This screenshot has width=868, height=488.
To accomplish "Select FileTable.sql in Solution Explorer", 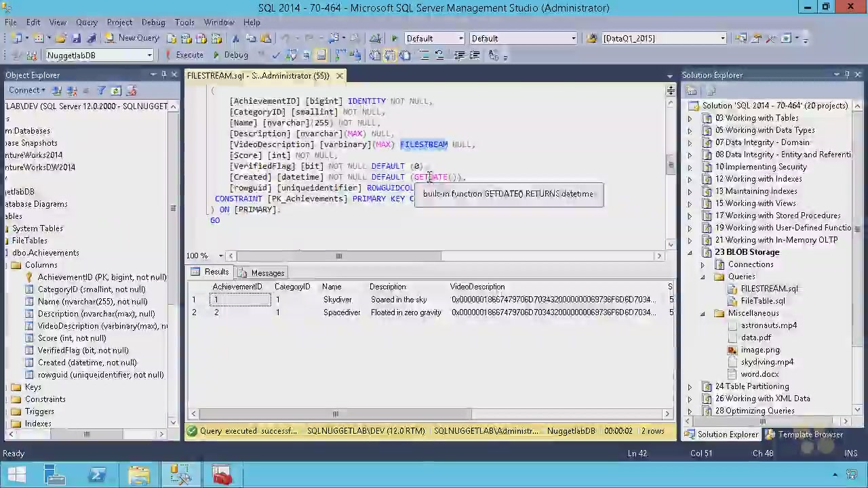I will (x=762, y=301).
